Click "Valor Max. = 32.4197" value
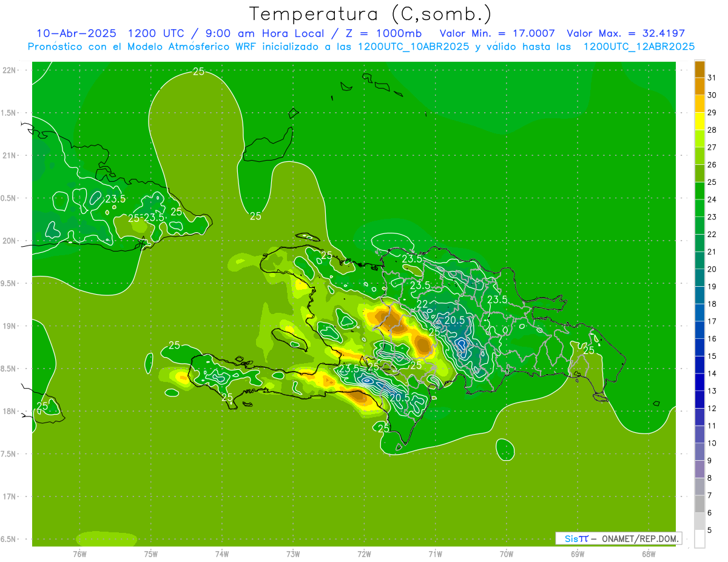 625,33
